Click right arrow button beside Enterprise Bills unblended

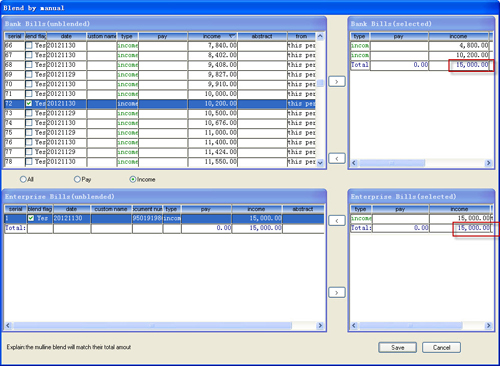coord(337,292)
